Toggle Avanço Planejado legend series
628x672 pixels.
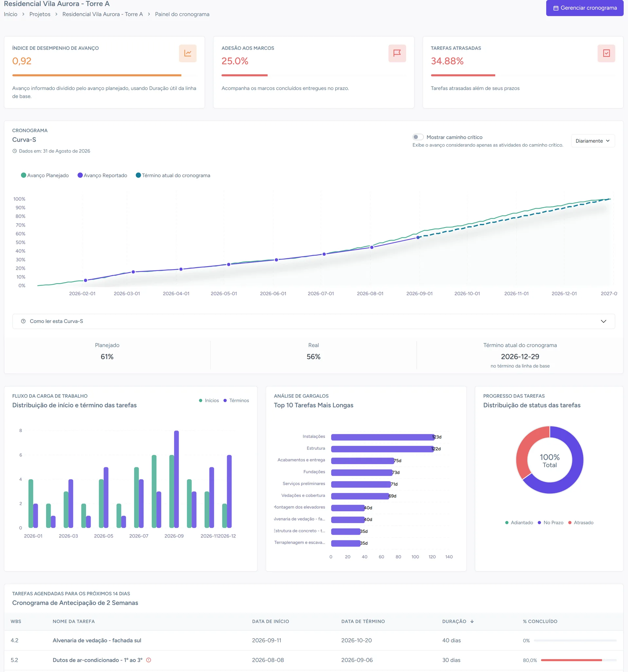click(x=44, y=175)
